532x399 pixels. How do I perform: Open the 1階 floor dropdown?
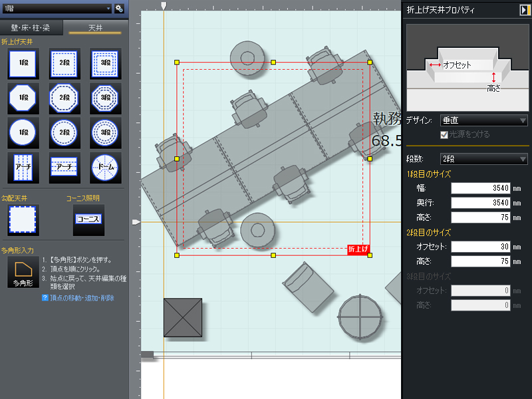coord(56,8)
